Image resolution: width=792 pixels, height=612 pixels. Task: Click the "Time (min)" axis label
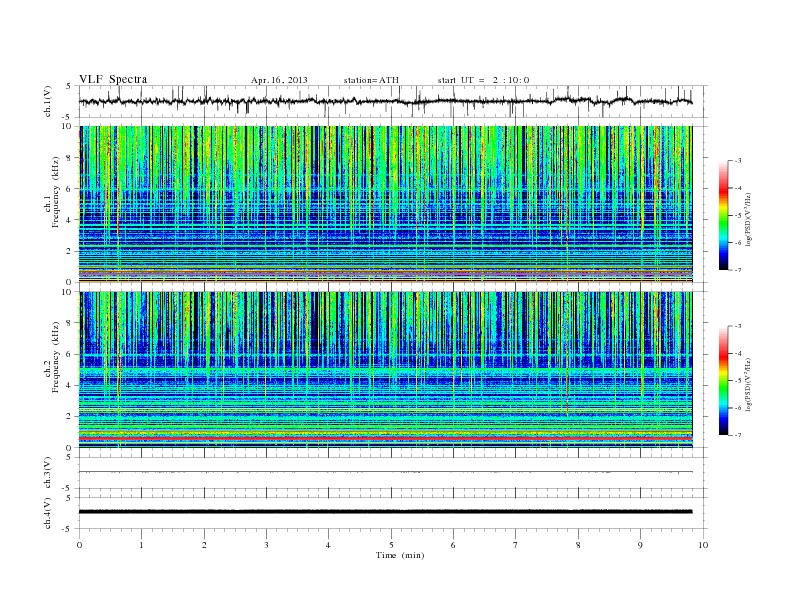tap(400, 555)
